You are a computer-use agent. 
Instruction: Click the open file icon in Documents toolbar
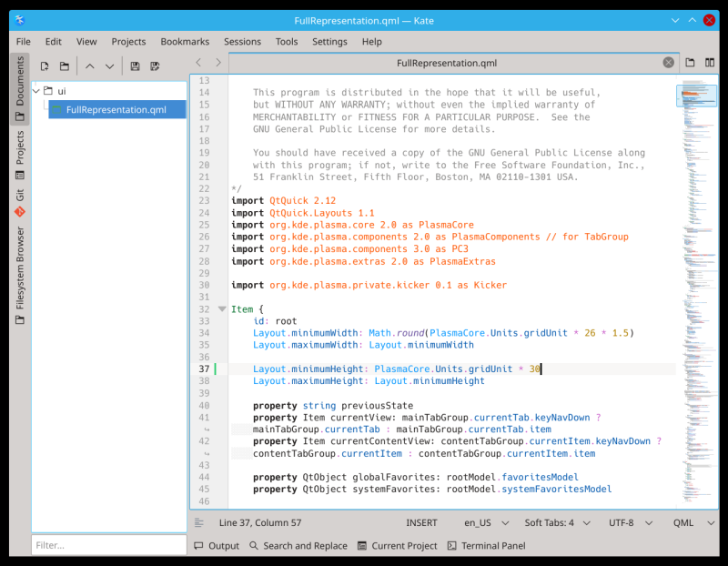65,66
